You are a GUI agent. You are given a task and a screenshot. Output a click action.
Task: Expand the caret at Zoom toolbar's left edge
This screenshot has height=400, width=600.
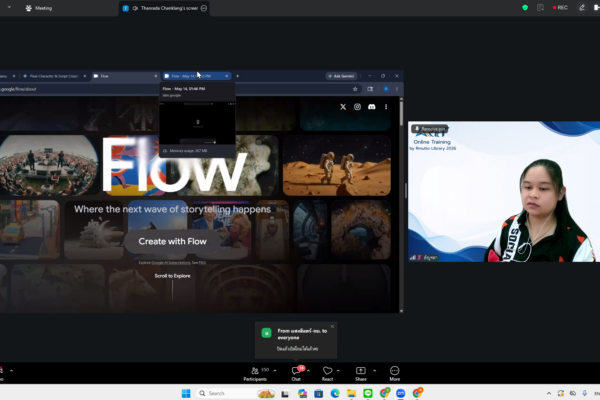click(x=11, y=371)
